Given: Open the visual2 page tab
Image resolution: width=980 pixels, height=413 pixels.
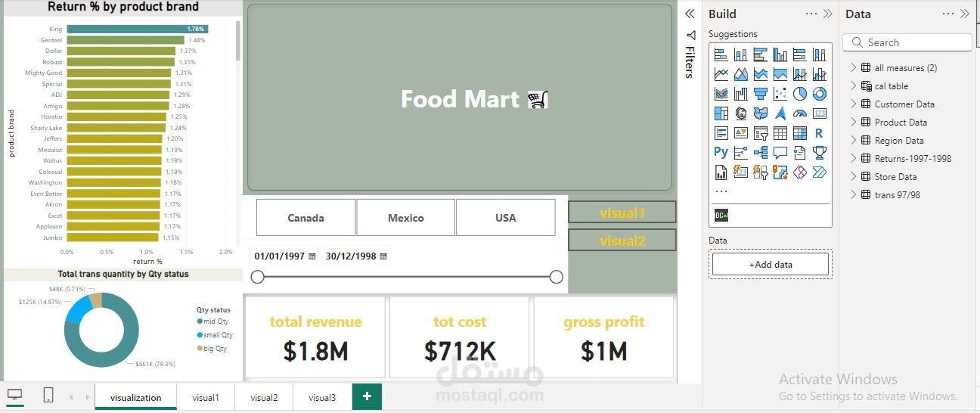Looking at the screenshot, I should (x=264, y=397).
